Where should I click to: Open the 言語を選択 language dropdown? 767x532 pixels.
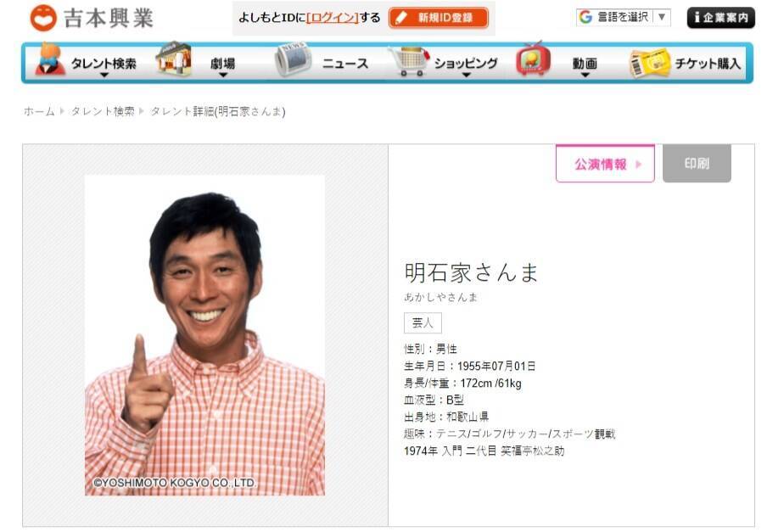(623, 17)
